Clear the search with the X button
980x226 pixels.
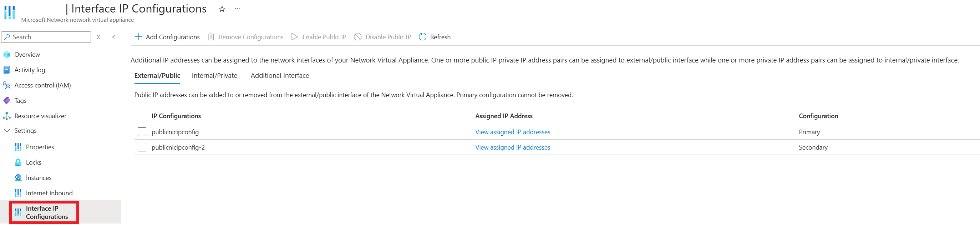98,37
